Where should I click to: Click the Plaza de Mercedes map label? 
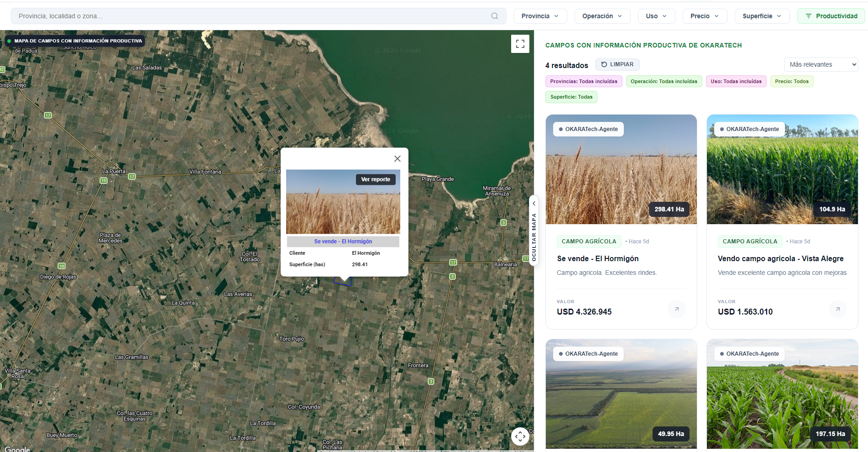tap(110, 238)
